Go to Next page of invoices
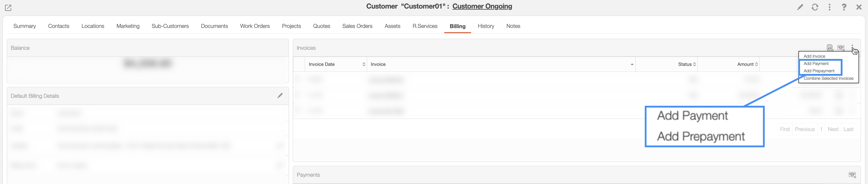Viewport: 868px width, 184px height. tap(833, 129)
